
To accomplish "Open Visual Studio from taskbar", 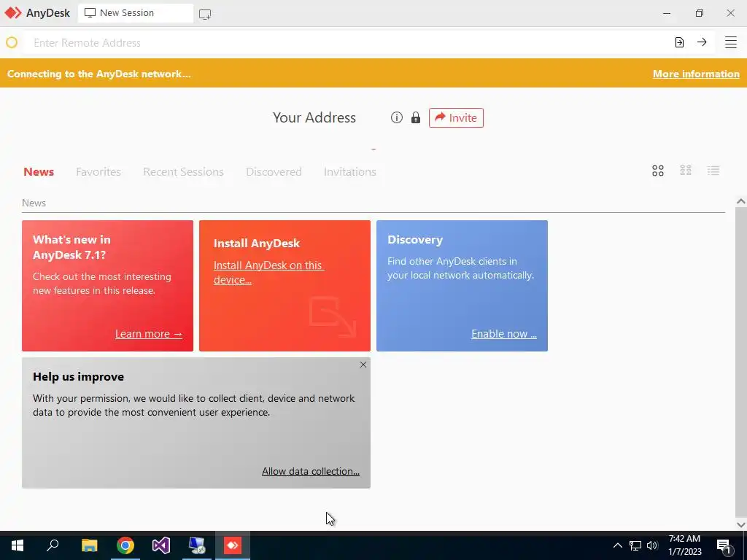I will 161,545.
